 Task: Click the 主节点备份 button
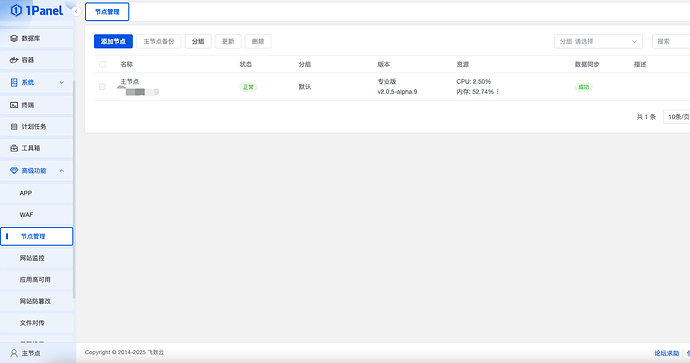pos(159,41)
